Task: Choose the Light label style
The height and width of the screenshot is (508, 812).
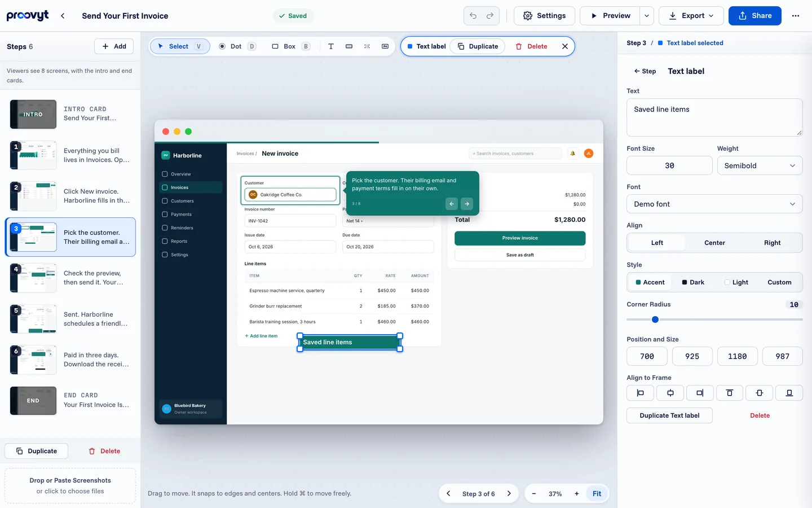Action: [x=736, y=282]
